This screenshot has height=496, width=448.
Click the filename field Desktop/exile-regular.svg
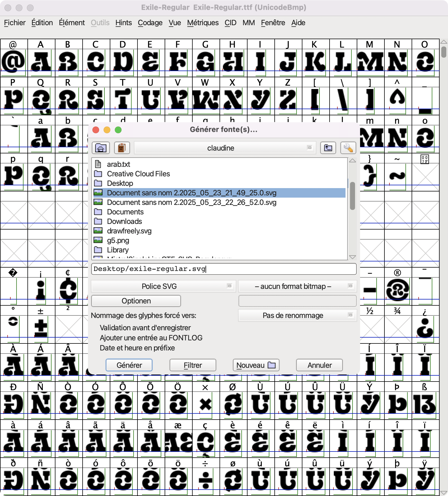click(224, 269)
